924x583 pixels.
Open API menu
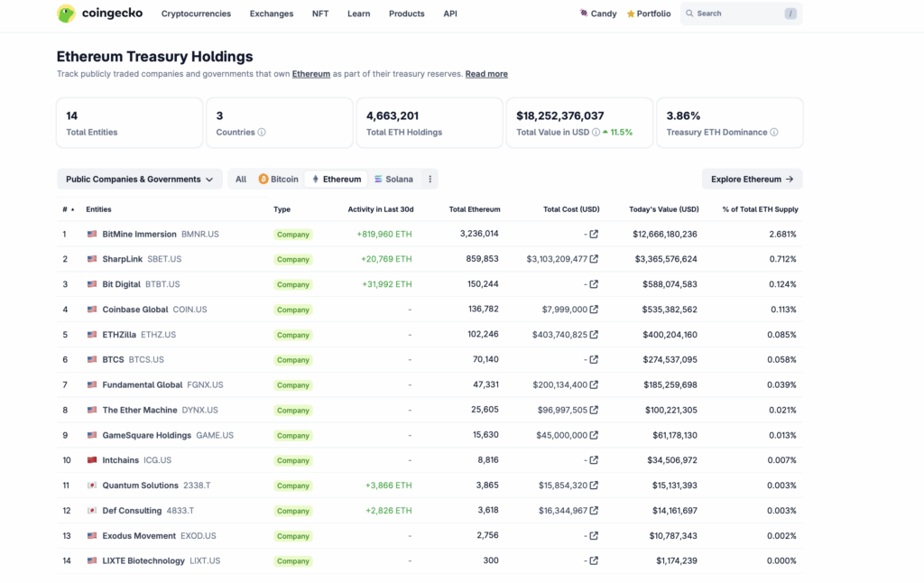pos(450,14)
